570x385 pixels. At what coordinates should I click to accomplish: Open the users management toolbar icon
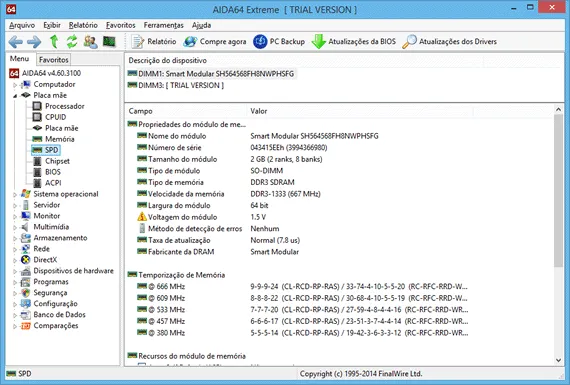tap(90, 42)
